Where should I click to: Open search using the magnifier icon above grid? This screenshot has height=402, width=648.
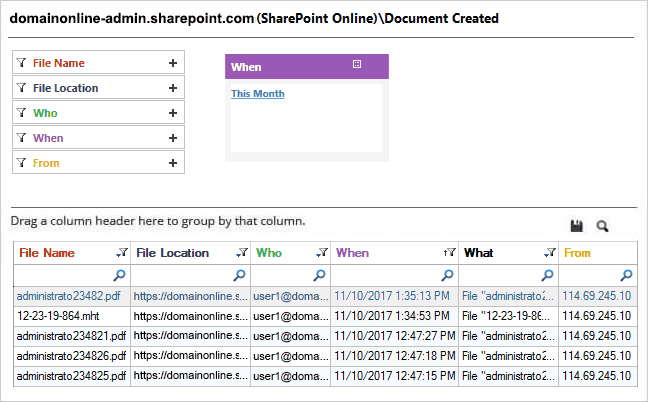[602, 226]
